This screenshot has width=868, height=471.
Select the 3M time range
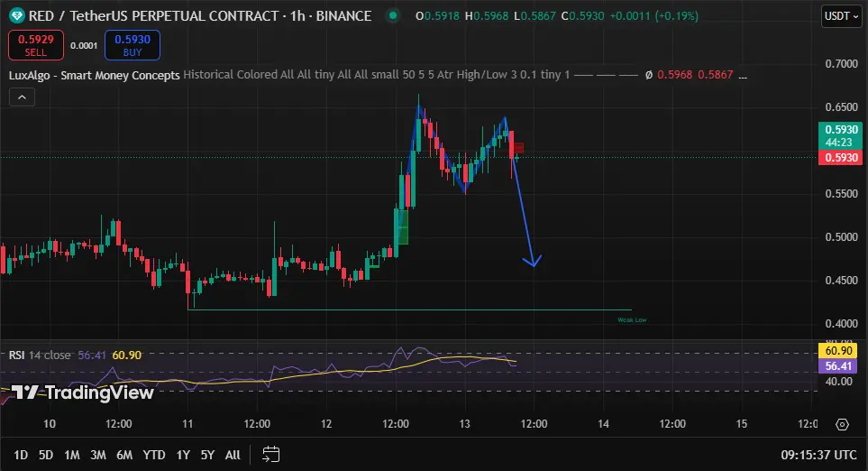[98, 455]
